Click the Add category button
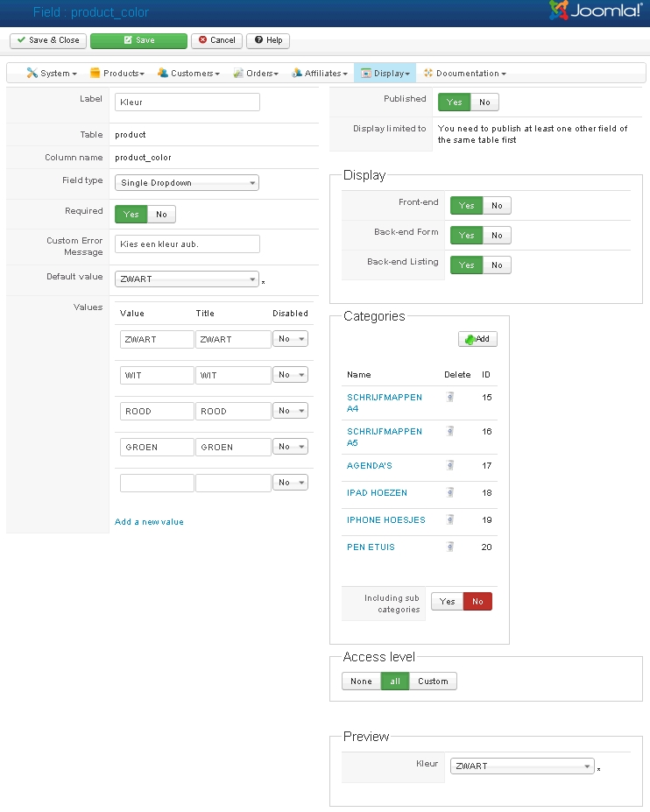The height and width of the screenshot is (812, 650). (x=477, y=339)
